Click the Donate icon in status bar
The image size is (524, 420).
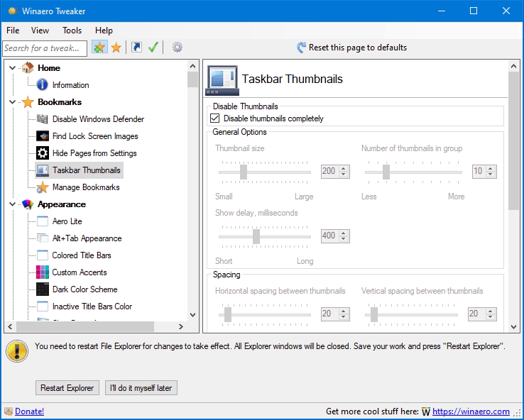pyautogui.click(x=9, y=411)
